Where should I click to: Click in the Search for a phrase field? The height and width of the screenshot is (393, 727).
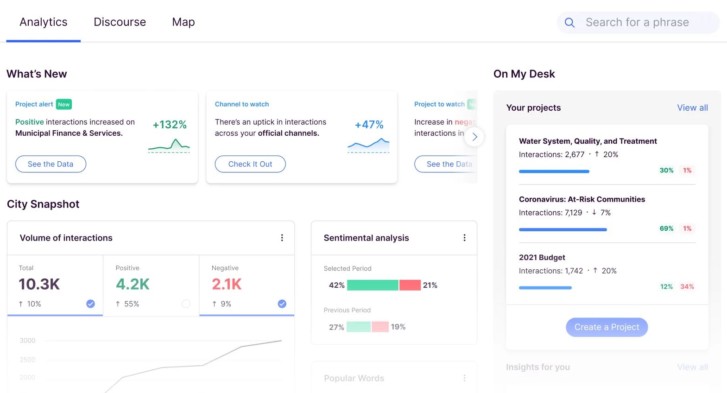coord(638,22)
